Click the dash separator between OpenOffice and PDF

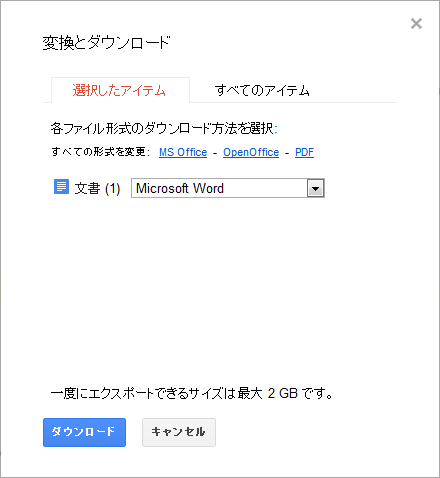(287, 153)
